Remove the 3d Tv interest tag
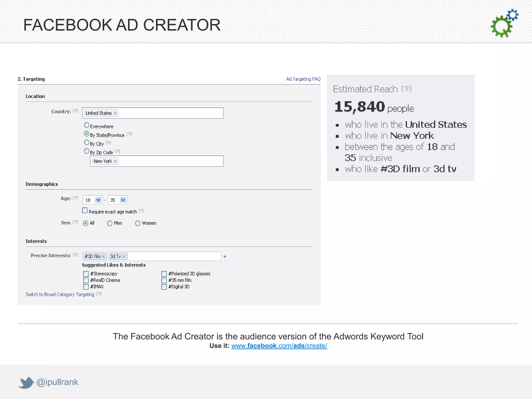This screenshot has height=399, width=532. [x=124, y=257]
